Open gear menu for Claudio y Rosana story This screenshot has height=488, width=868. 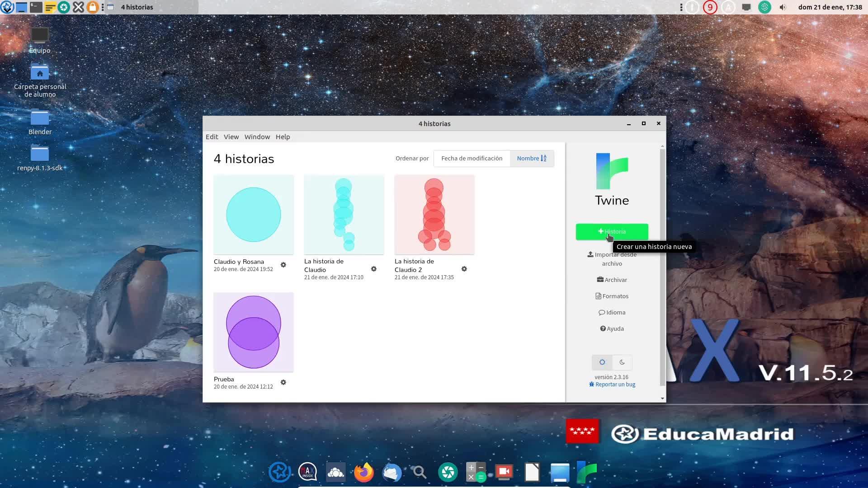point(283,265)
